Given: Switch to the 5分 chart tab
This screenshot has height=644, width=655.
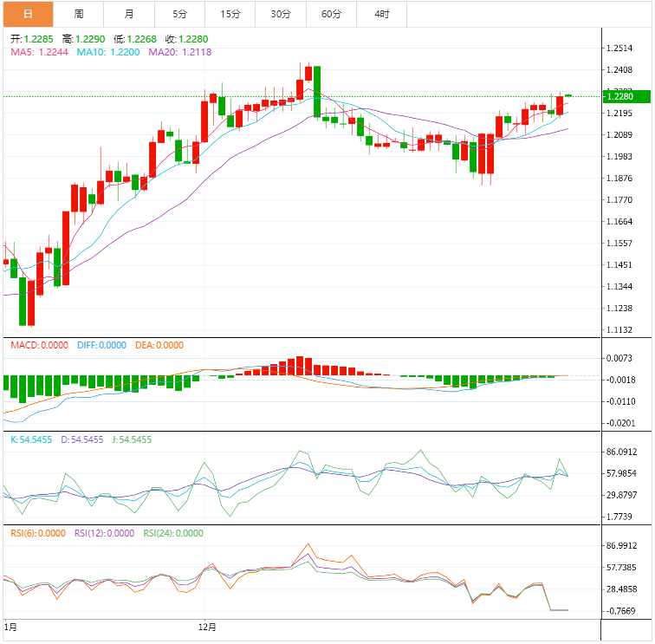Looking at the screenshot, I should (x=179, y=14).
